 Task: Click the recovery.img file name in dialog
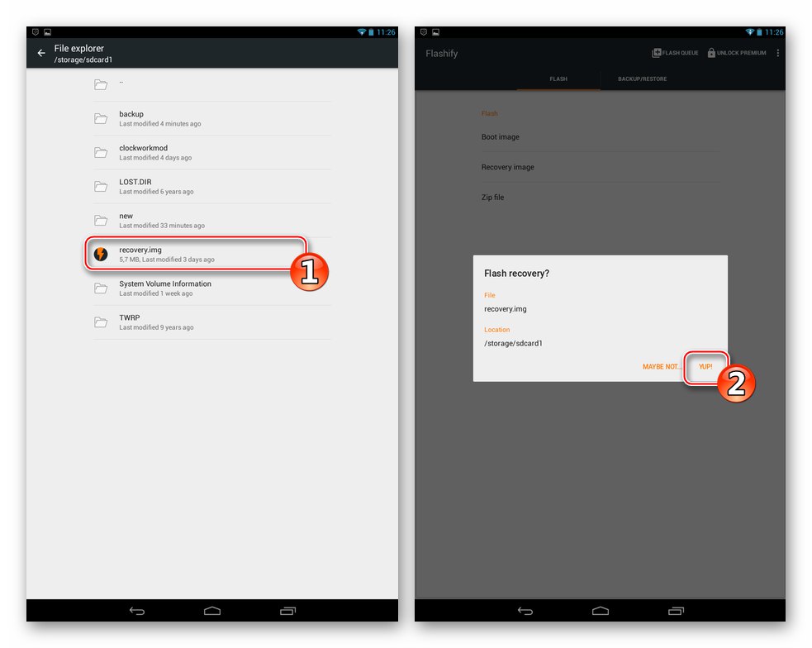[505, 309]
